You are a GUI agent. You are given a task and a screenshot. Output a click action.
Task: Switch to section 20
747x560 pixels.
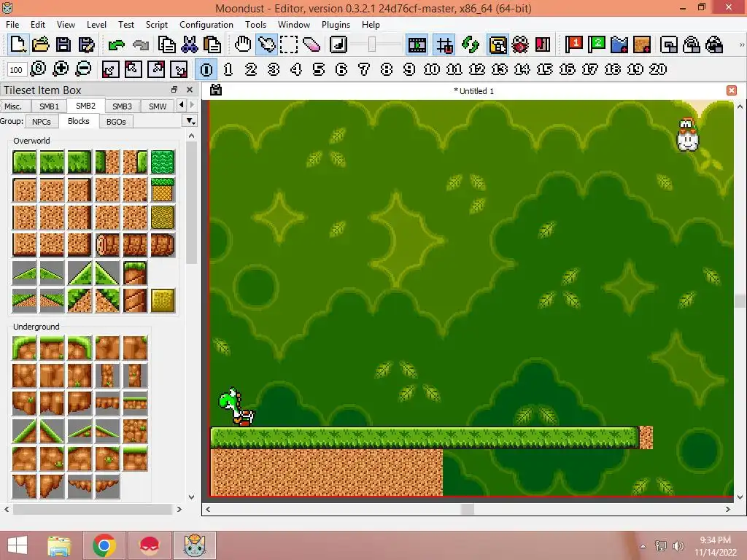pos(658,69)
